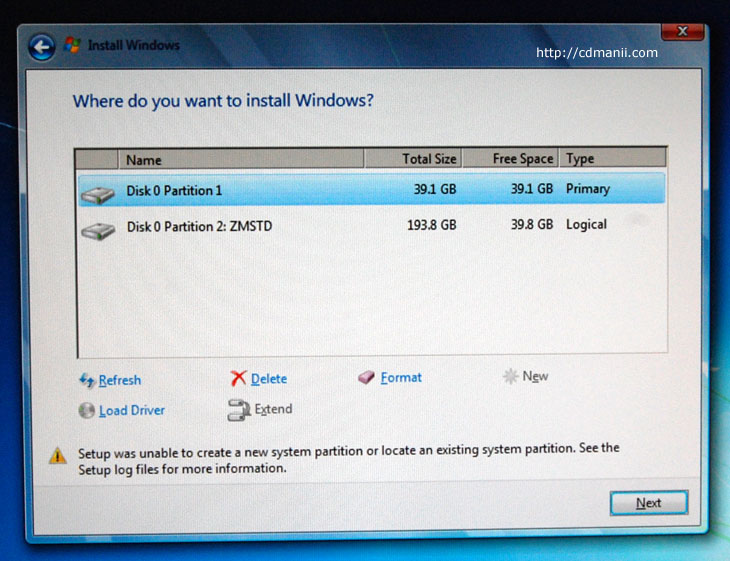Click the Windows flag icon in title bar
The image size is (730, 561).
point(72,45)
